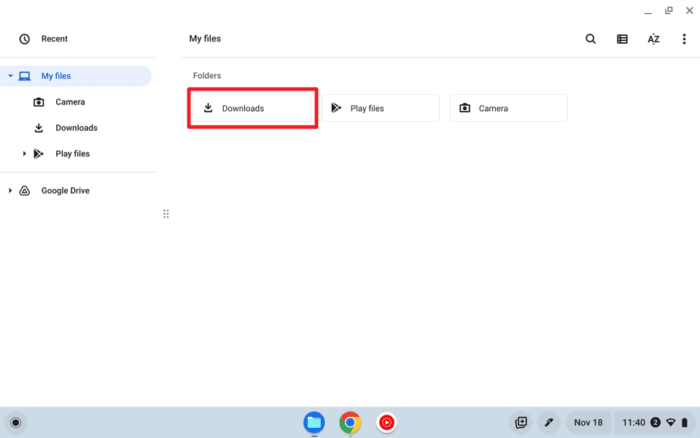Open the Camera folder card
The width and height of the screenshot is (700, 438).
pos(508,108)
